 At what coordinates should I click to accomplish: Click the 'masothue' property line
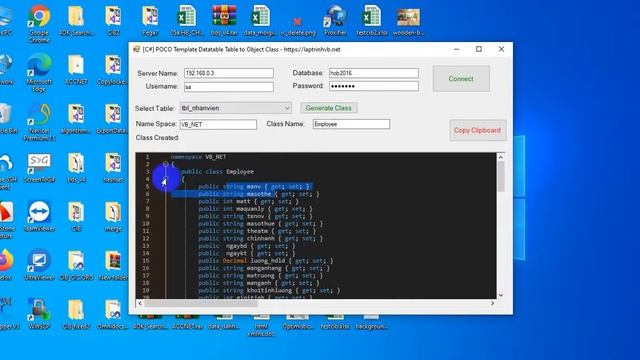pyautogui.click(x=260, y=224)
